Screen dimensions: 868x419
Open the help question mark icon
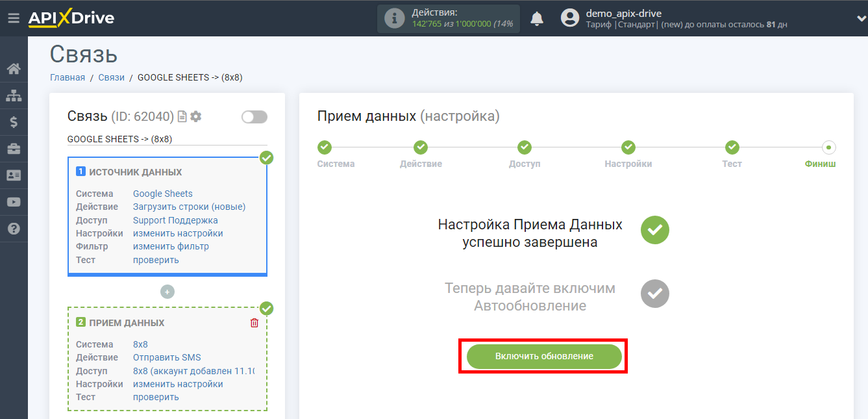pos(14,229)
